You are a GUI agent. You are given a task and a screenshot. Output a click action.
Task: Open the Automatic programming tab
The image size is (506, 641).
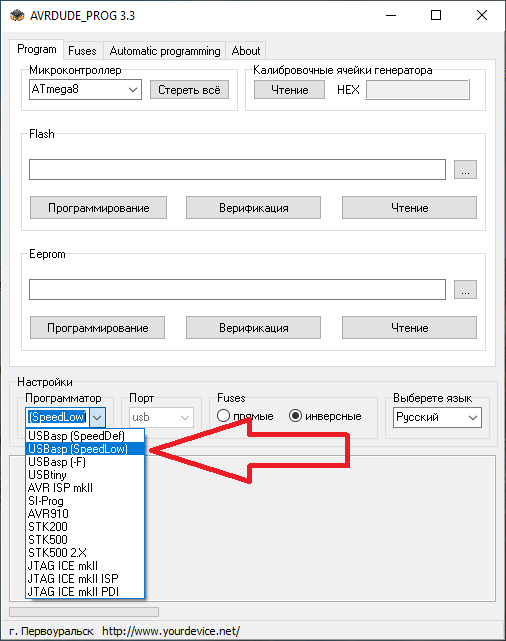click(165, 51)
